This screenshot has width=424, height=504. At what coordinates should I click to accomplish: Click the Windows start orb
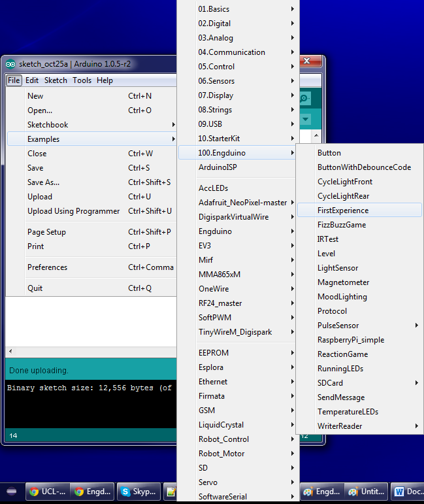11,492
